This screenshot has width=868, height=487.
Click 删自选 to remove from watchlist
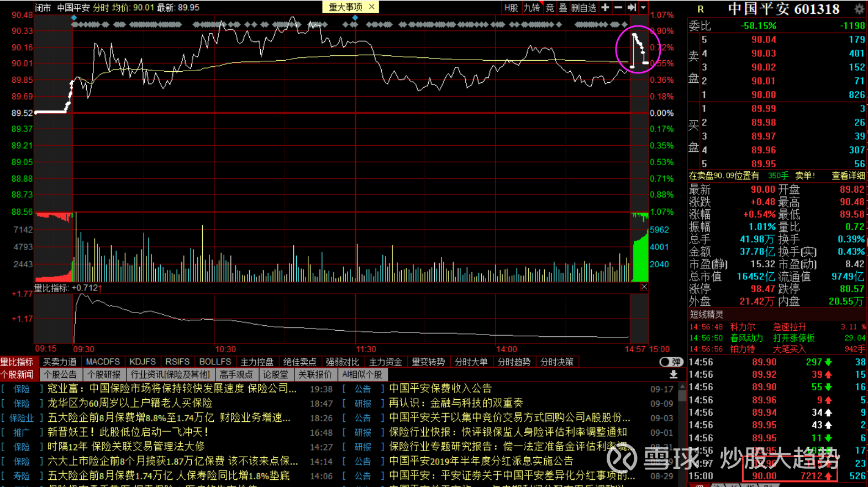pos(584,7)
